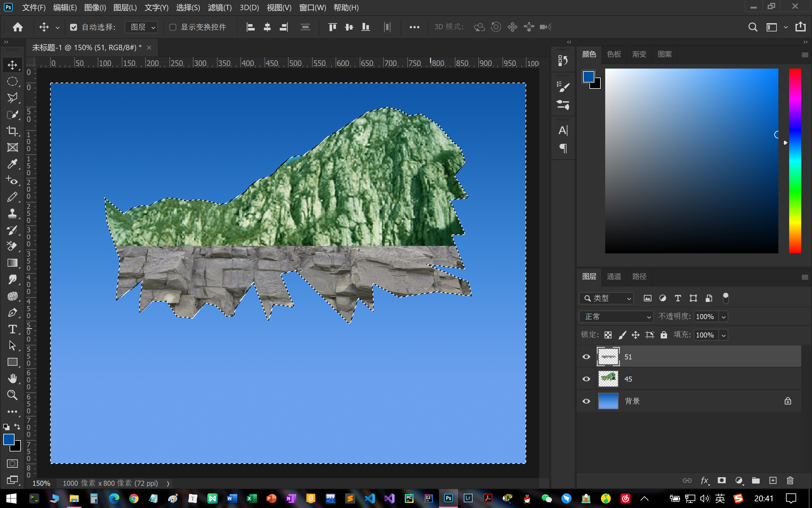
Task: Open the Layers panel menu
Action: coord(805,277)
